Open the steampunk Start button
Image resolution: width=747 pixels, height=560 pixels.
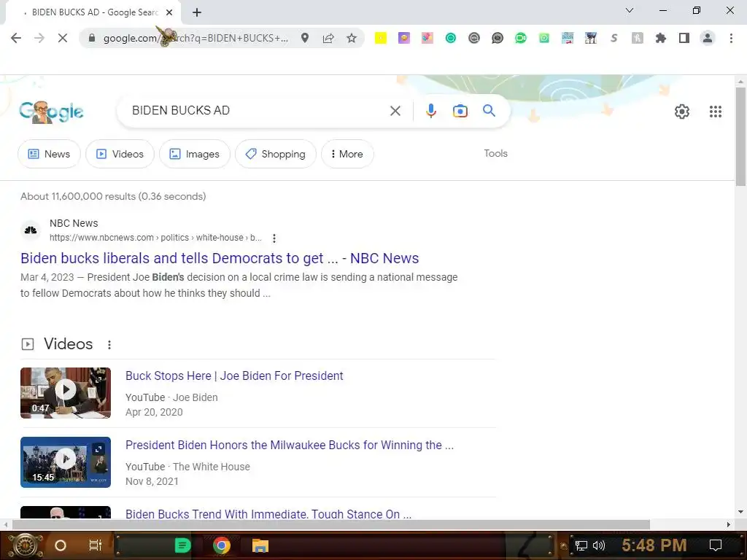click(25, 545)
